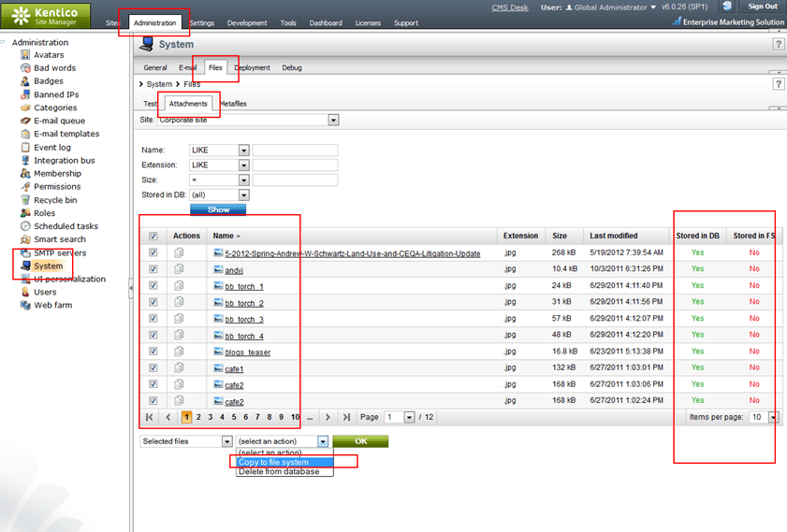The image size is (787, 532).
Task: Click the Categories folder icon
Action: click(25, 108)
